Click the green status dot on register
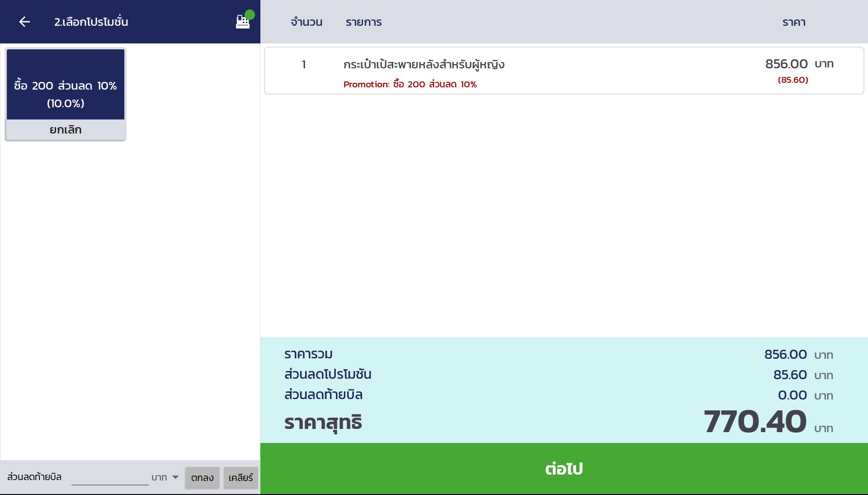The width and height of the screenshot is (868, 495). (250, 15)
